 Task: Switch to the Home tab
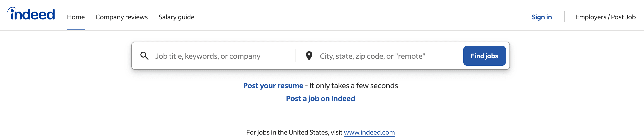[x=76, y=17]
